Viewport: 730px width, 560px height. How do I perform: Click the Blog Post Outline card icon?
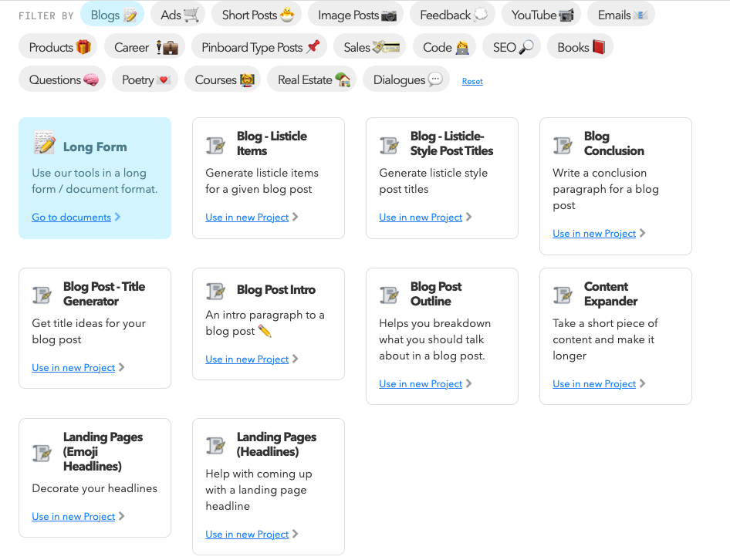389,295
